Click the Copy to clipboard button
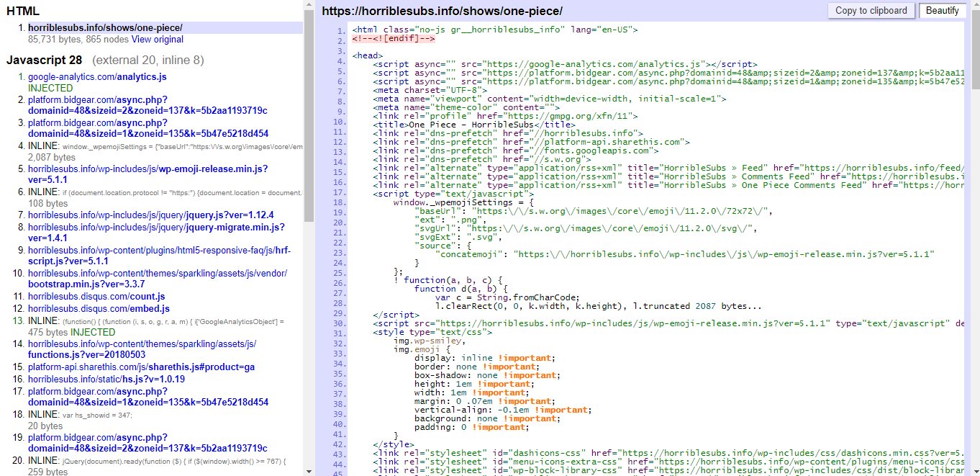The image size is (980, 476). pyautogui.click(x=871, y=10)
